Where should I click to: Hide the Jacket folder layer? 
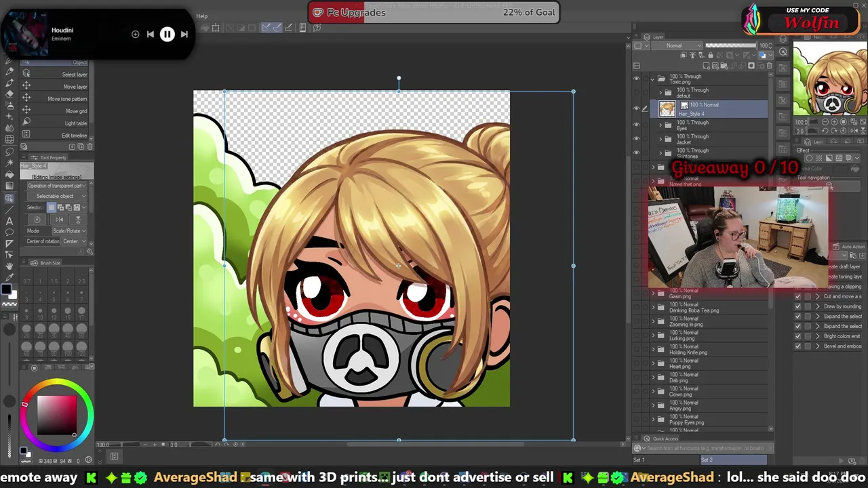tap(636, 138)
